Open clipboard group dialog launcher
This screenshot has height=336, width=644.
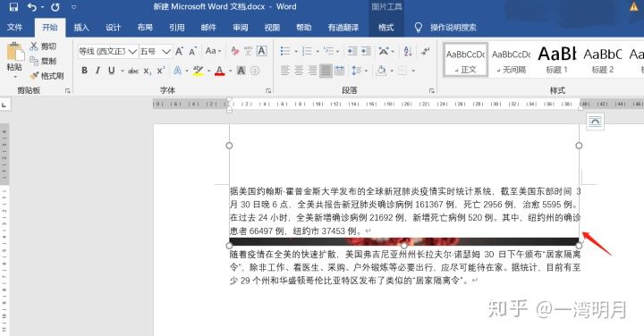68,90
